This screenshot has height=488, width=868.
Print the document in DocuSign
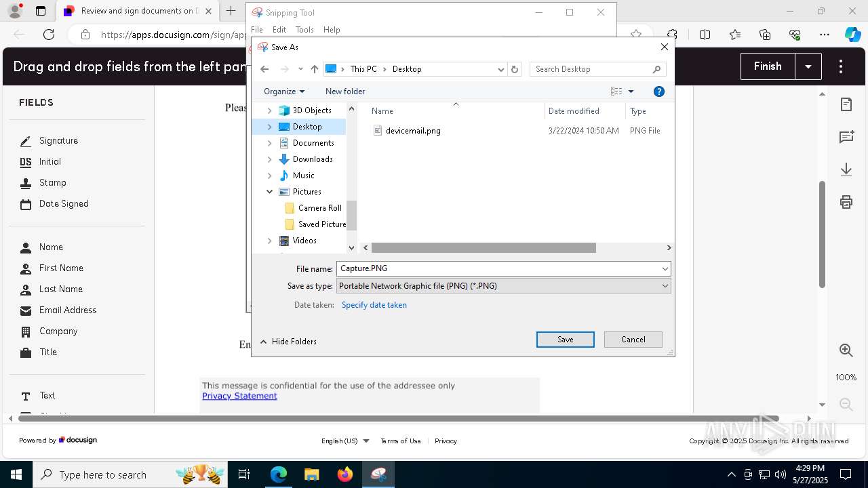point(846,202)
